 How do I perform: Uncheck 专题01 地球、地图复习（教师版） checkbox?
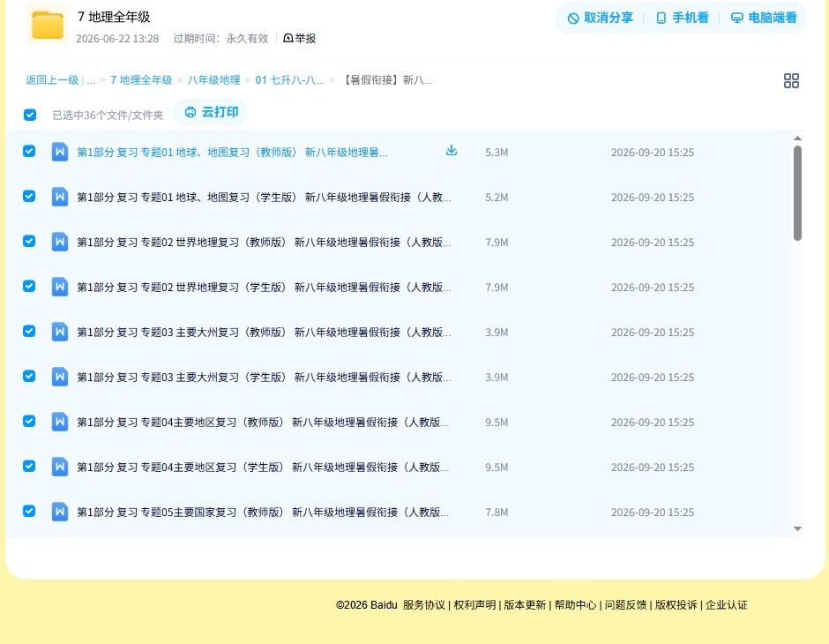[x=29, y=151]
